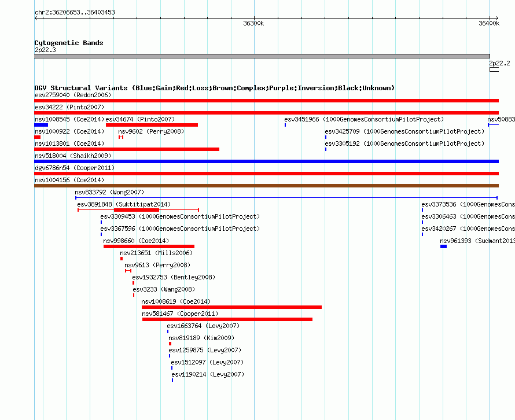This screenshot has height=420, width=515.
Task: Select the blue bar of nsv1008545
Action: (x=41, y=125)
